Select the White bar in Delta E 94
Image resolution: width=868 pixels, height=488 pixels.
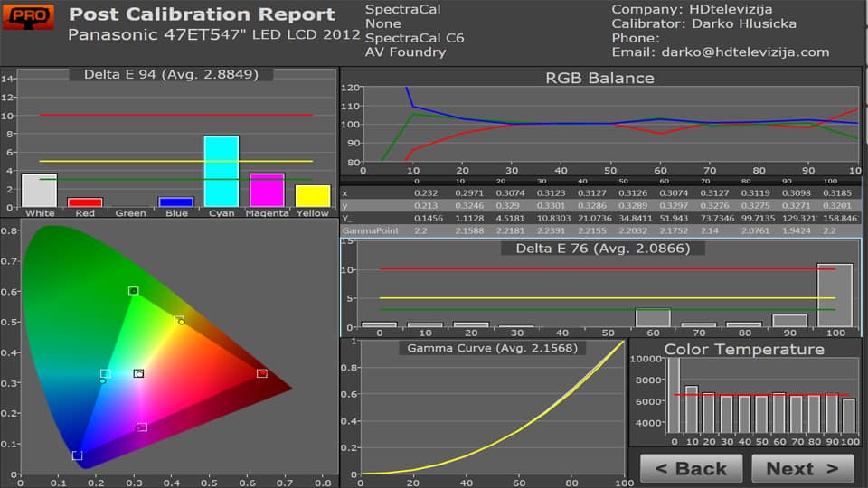click(x=39, y=191)
